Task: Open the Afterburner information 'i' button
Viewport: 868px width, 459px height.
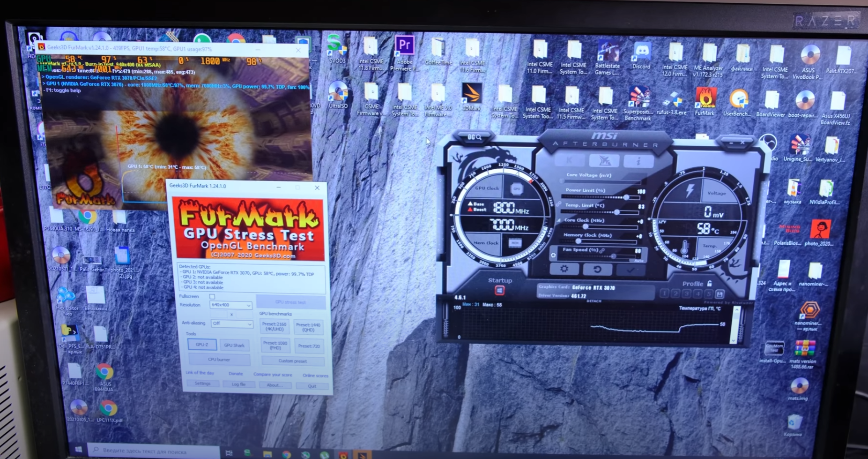Action: (638, 161)
